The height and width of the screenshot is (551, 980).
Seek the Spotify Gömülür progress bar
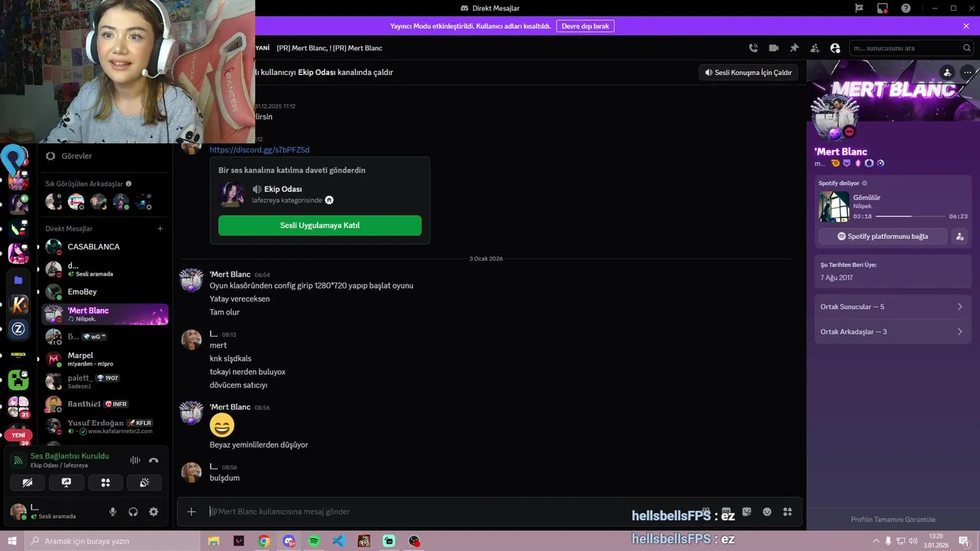click(x=910, y=217)
